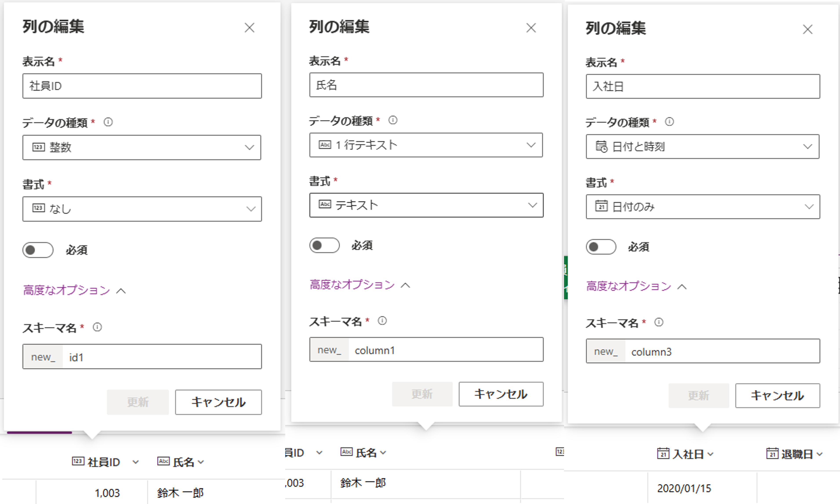The width and height of the screenshot is (840, 504).
Task: Click the 表示名 field containing 社員ID
Action: (x=142, y=86)
